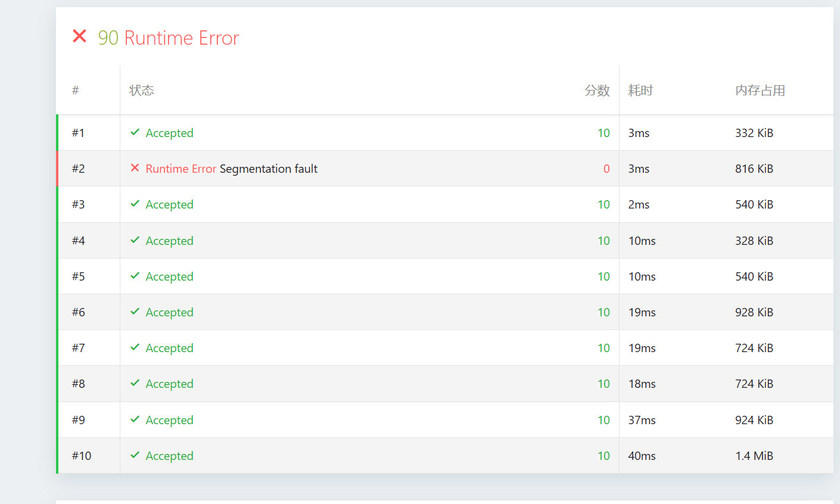Image resolution: width=840 pixels, height=504 pixels.
Task: Click the 90 Runtime Error result title
Action: pos(169,38)
